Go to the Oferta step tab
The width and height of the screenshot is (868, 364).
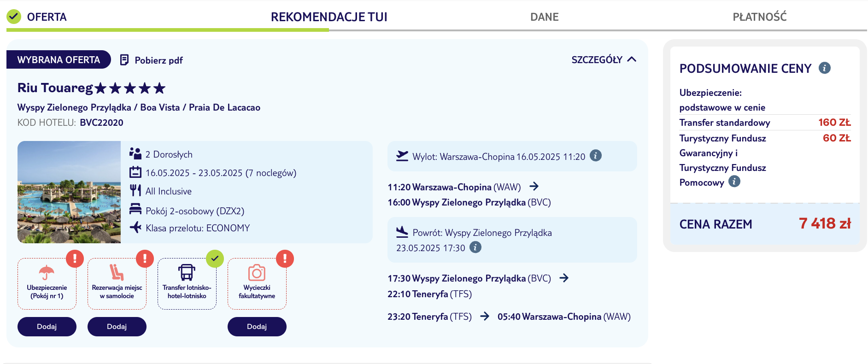(x=47, y=17)
